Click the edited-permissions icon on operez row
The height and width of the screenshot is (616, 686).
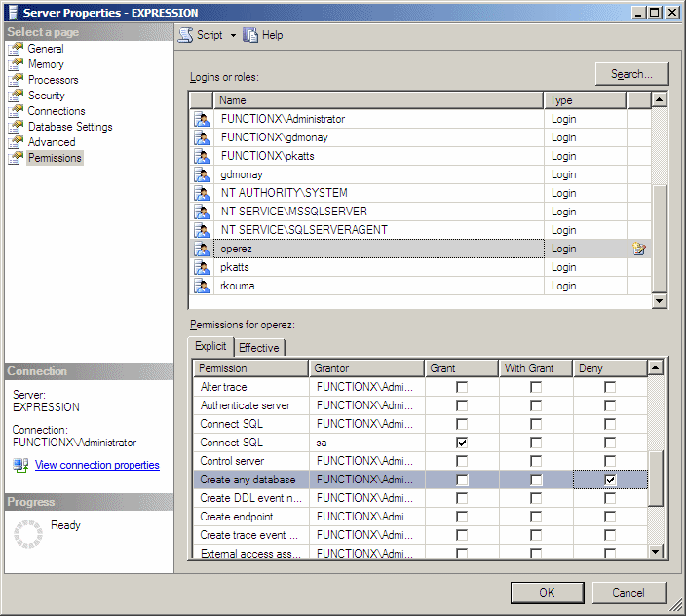(639, 249)
